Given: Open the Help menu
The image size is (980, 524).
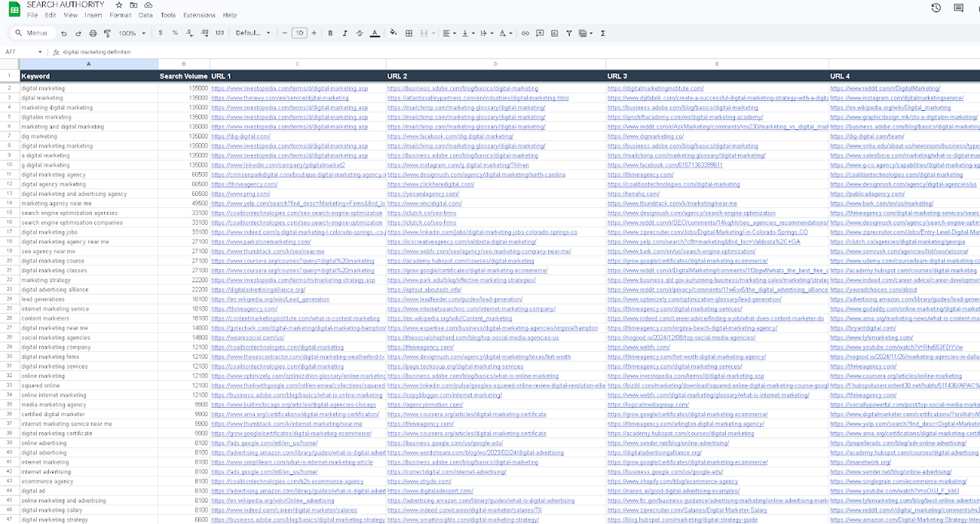Looking at the screenshot, I should [230, 15].
